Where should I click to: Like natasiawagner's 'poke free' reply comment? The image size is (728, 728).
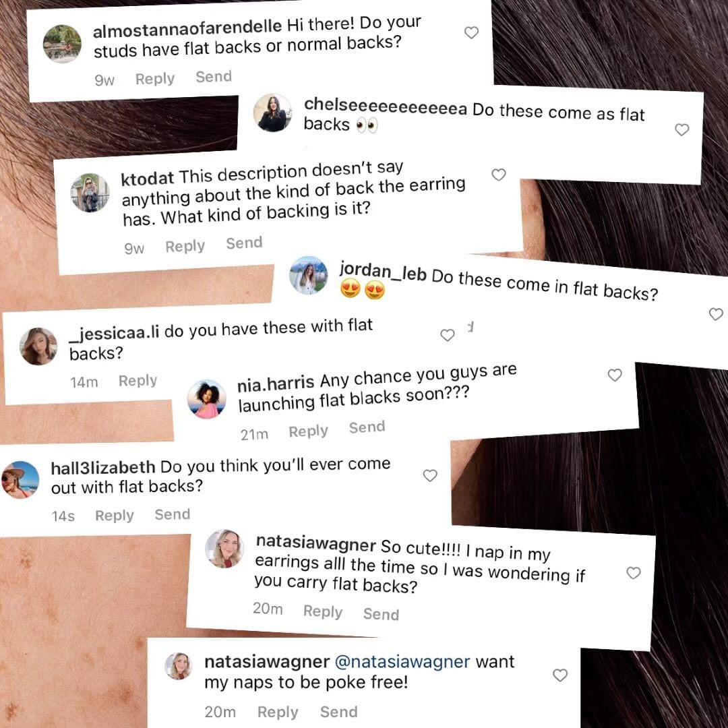[x=560, y=675]
